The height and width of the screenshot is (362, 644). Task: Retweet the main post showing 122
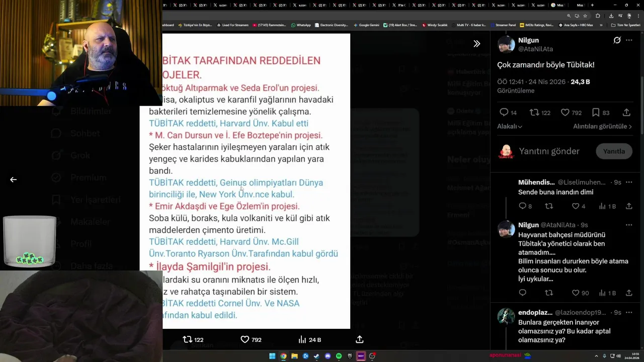tap(540, 113)
